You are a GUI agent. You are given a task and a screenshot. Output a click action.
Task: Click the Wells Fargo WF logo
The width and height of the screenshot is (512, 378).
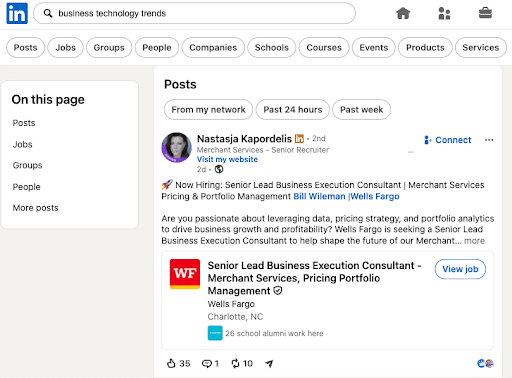tap(185, 274)
